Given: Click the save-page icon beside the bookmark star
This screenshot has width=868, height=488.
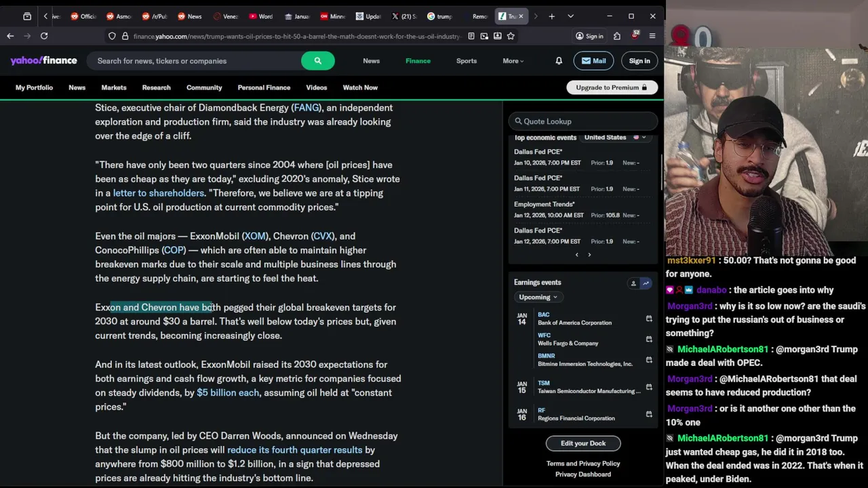Looking at the screenshot, I should coord(498,36).
